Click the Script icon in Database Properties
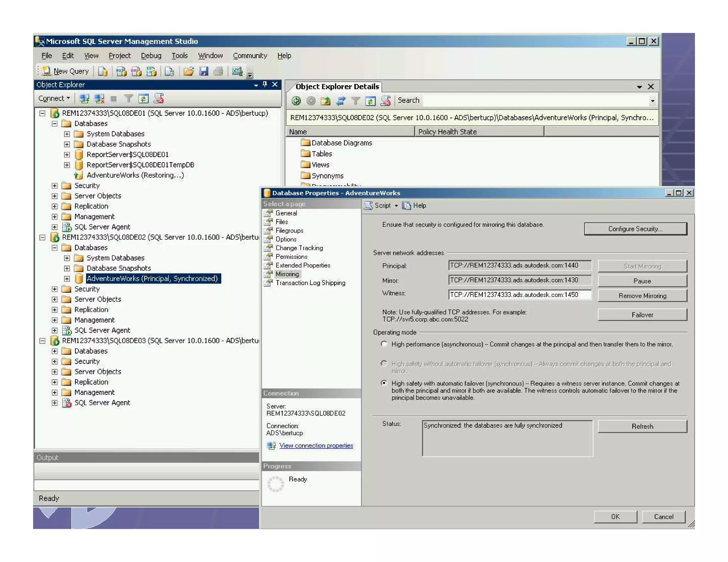 pos(369,206)
